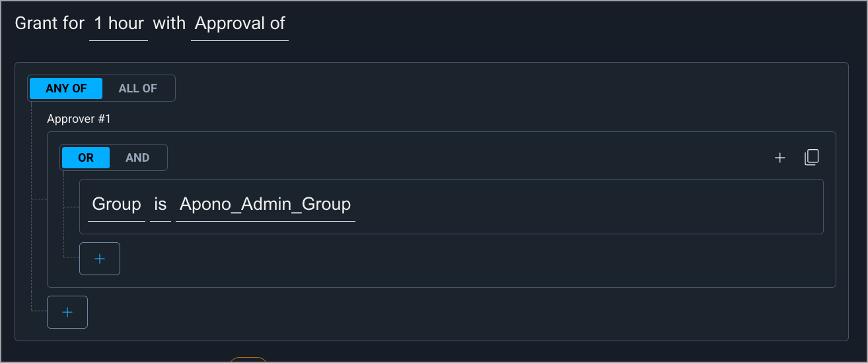Click empty space in the Group condition row
The width and height of the screenshot is (868, 363).
click(581, 206)
